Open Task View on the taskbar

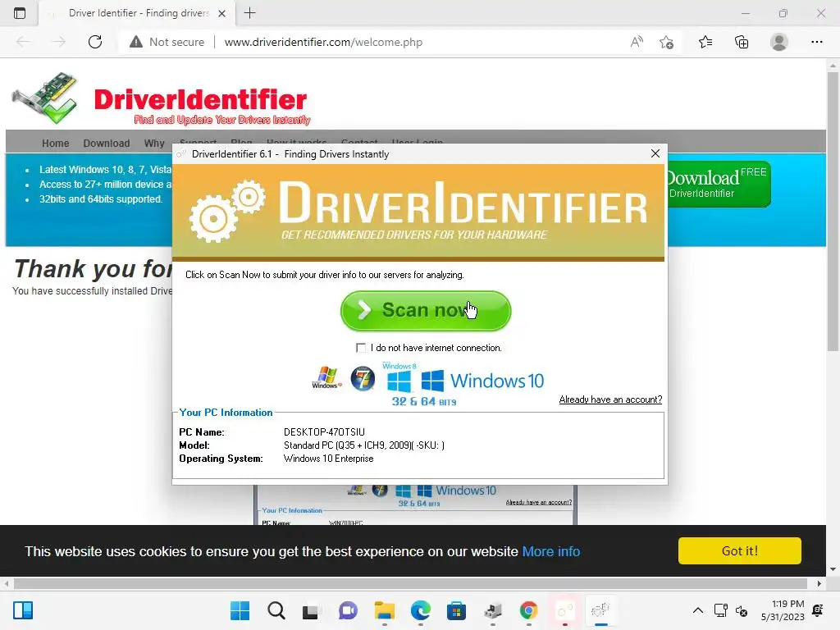tap(310, 610)
